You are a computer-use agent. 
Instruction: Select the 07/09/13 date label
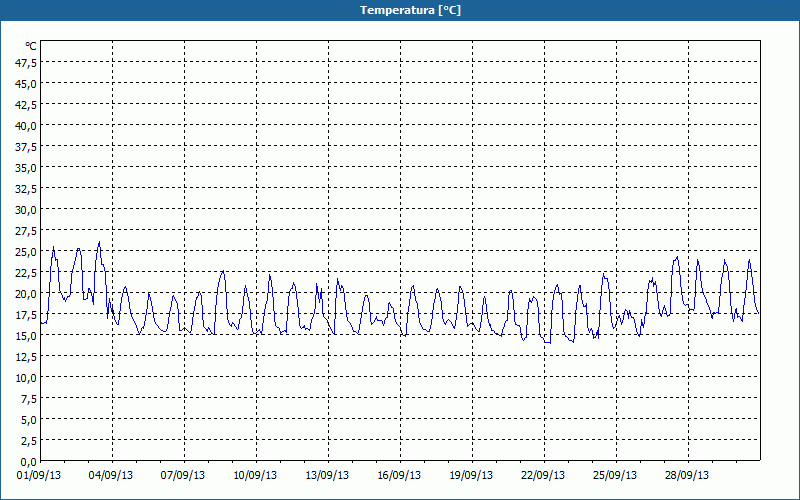tap(183, 475)
